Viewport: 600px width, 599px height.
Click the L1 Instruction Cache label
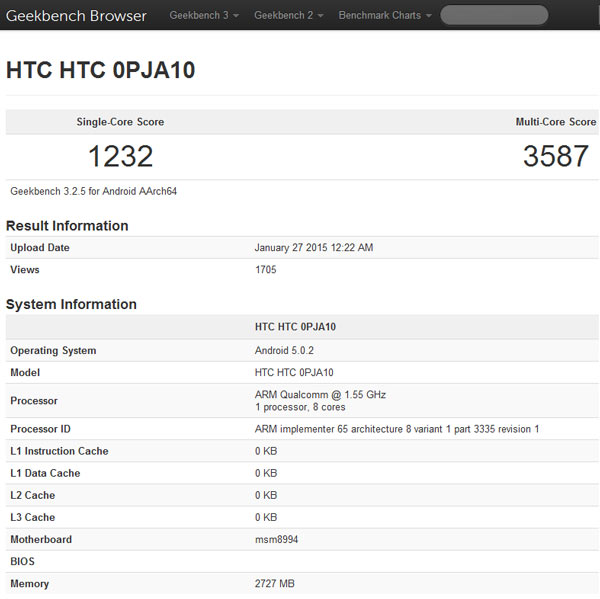point(59,451)
